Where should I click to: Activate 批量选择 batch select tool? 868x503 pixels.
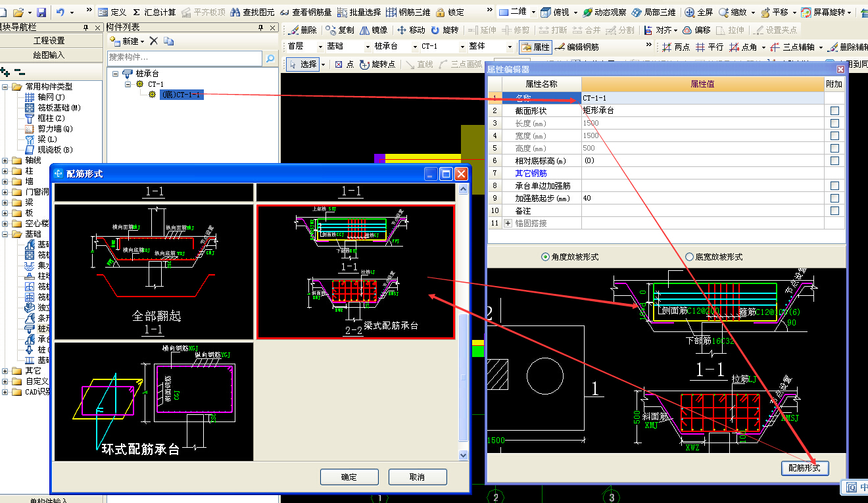point(360,12)
